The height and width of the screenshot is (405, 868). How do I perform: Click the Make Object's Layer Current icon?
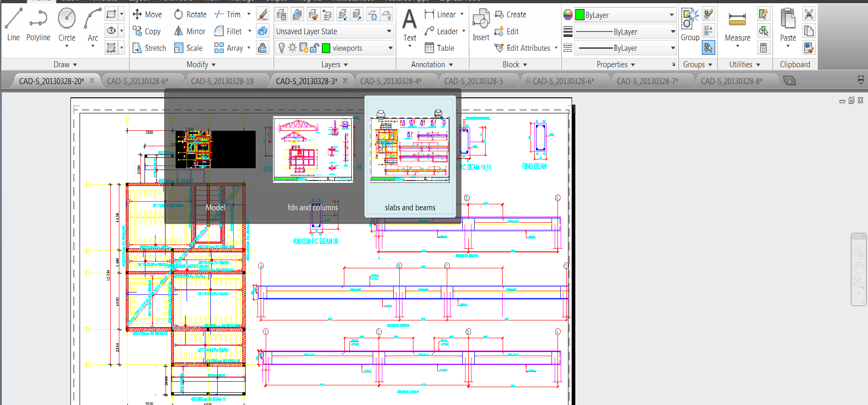297,15
